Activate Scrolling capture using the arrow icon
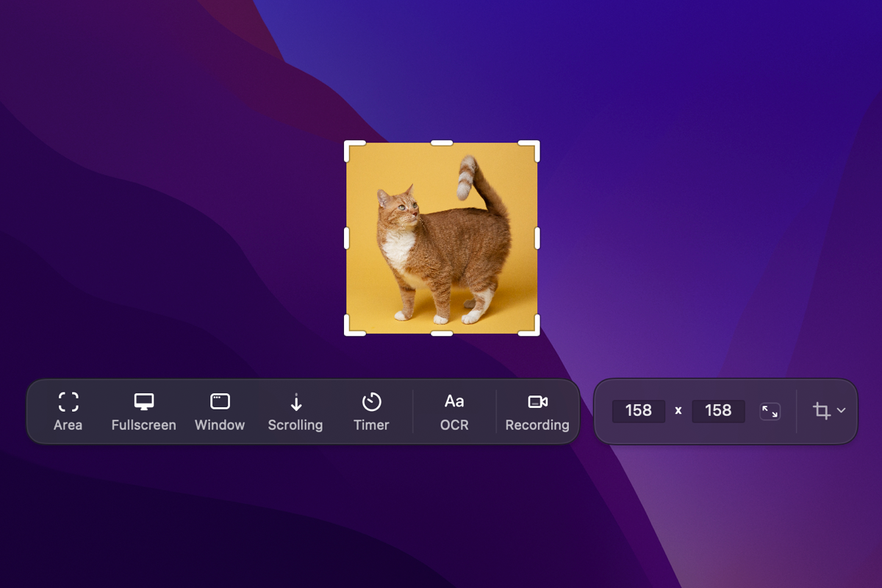This screenshot has width=882, height=588. pos(295,401)
